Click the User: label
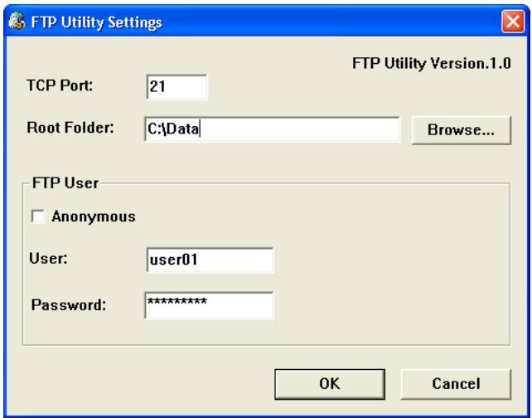Viewport: 532px width, 418px height. (x=48, y=259)
